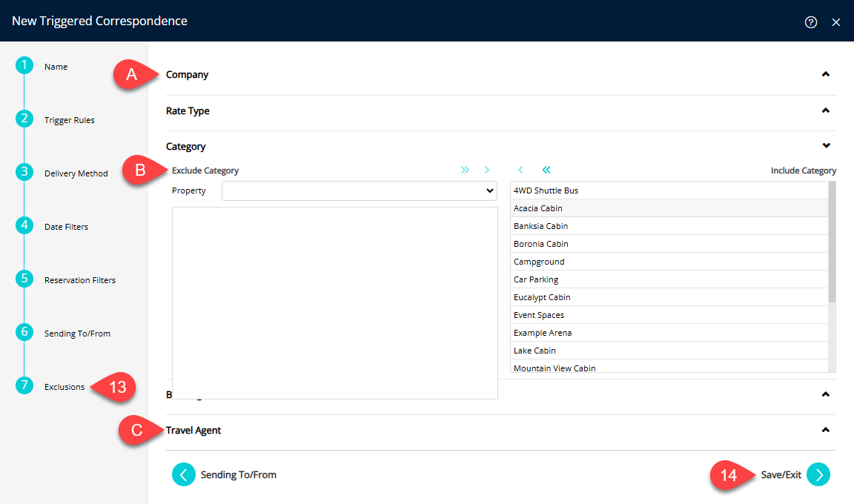Expand the Rate Type section chevron
854x504 pixels.
(x=826, y=110)
